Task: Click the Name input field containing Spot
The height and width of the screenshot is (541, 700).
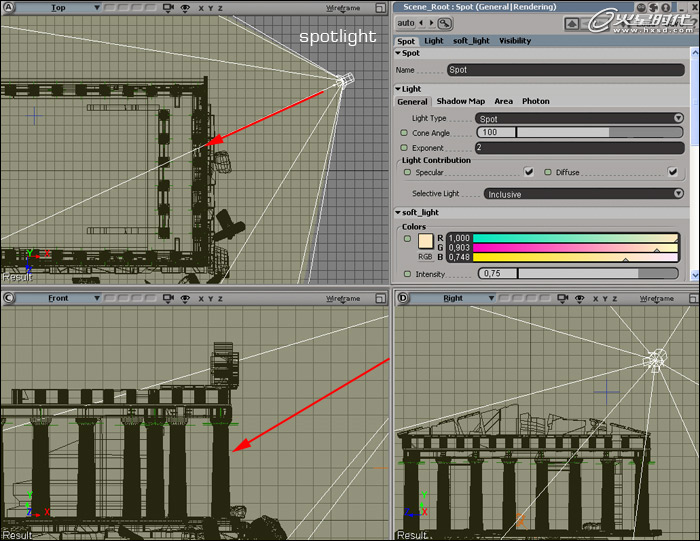Action: tap(564, 70)
